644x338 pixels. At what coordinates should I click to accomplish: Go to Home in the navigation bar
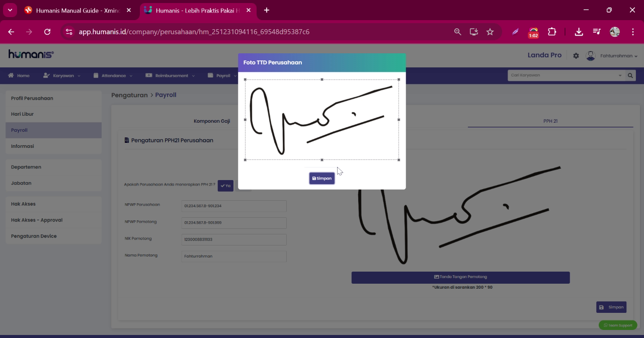coord(19,75)
